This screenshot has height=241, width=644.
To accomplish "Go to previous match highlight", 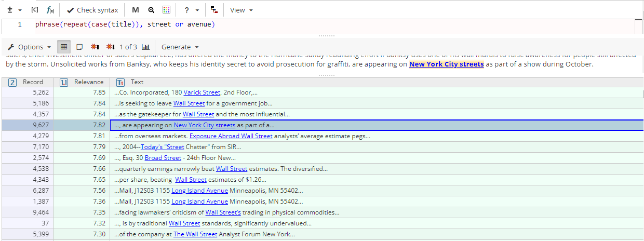I will tap(95, 47).
